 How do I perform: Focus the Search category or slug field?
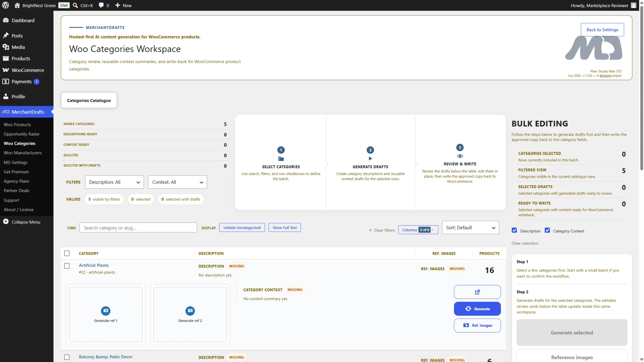point(138,228)
